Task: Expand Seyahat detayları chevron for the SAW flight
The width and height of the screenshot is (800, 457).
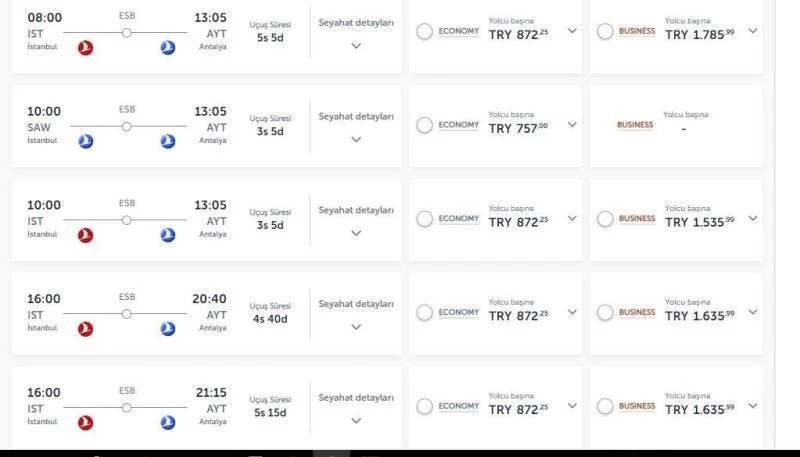Action: (x=356, y=140)
